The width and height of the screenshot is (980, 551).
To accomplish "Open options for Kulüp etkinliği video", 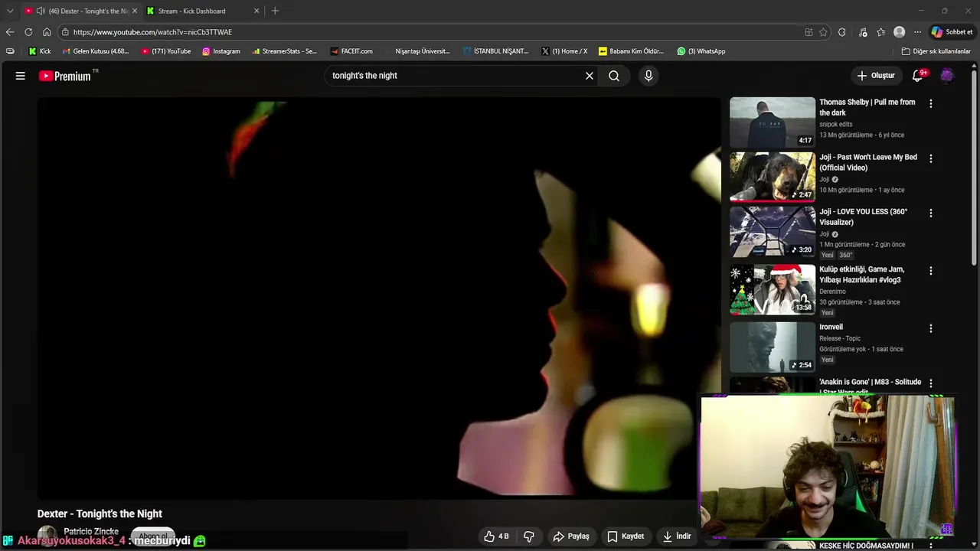I will (x=931, y=271).
